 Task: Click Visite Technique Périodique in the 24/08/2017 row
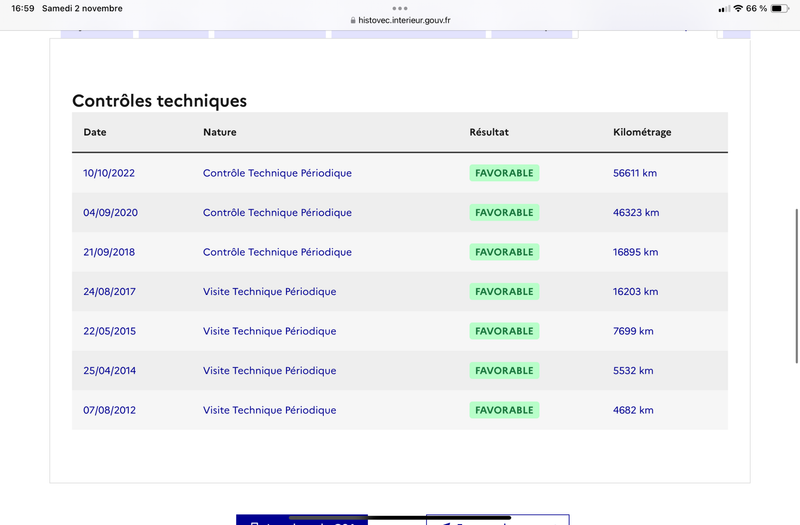tap(269, 292)
